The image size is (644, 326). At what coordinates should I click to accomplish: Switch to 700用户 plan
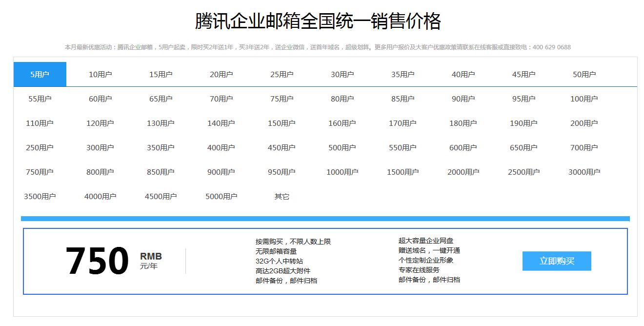tap(584, 147)
